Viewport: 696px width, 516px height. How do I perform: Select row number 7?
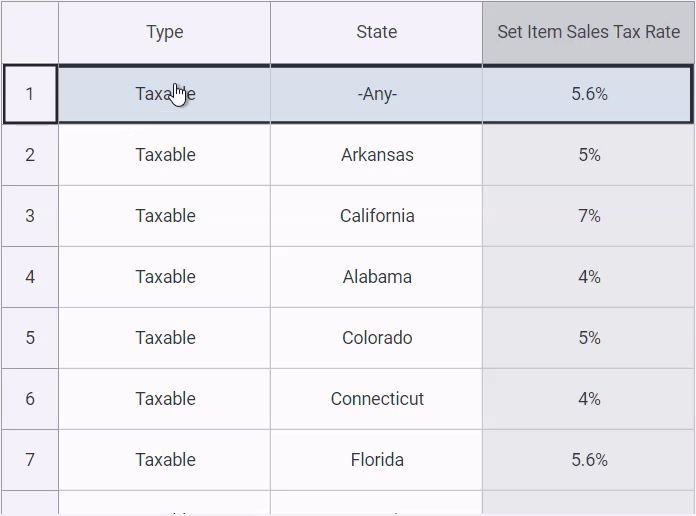[30, 460]
